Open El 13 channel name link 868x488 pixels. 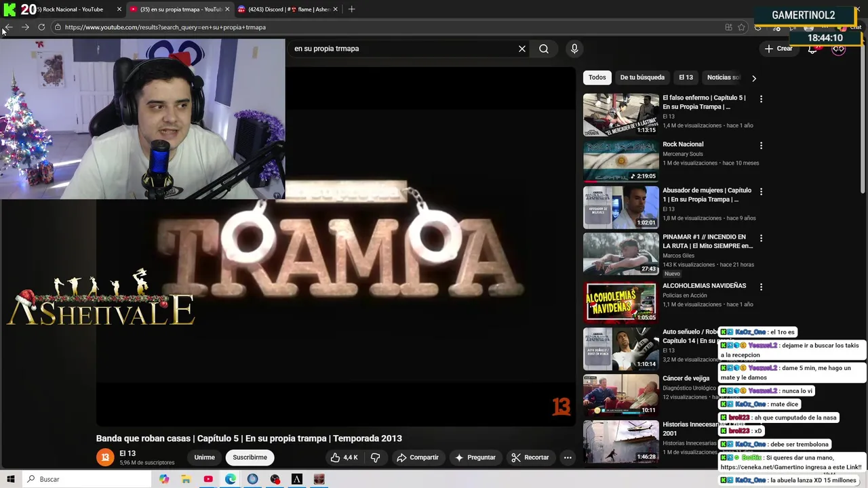click(127, 453)
